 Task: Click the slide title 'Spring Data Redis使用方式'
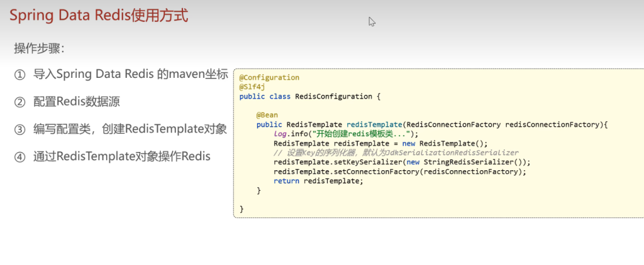point(99,16)
